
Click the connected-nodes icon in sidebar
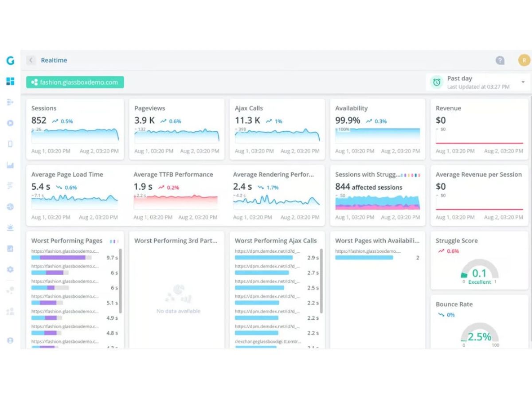tap(10, 290)
